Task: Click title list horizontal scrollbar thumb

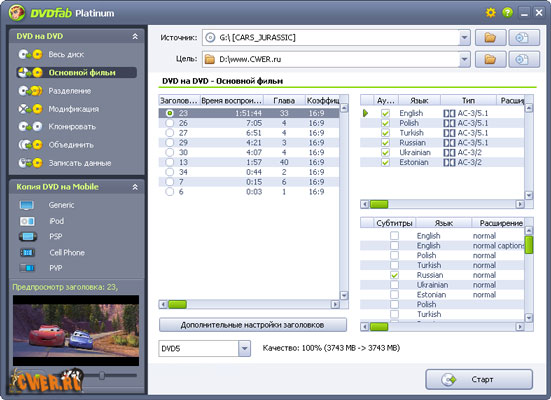Action: tap(177, 304)
